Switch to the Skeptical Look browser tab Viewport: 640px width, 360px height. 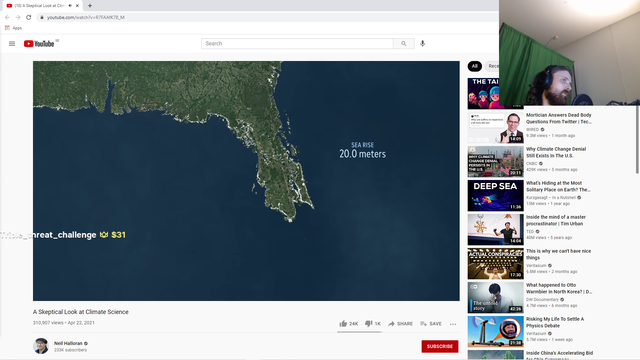[x=41, y=6]
